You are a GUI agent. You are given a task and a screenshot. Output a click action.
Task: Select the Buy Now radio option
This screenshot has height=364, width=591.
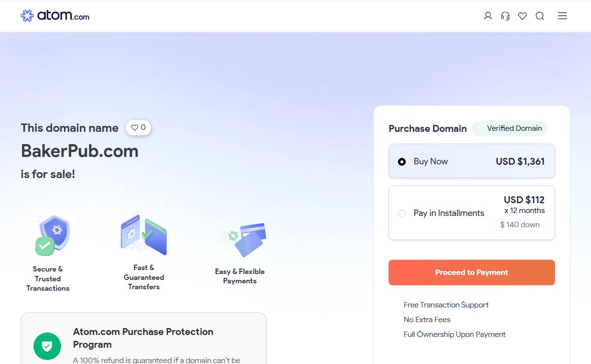tap(402, 161)
